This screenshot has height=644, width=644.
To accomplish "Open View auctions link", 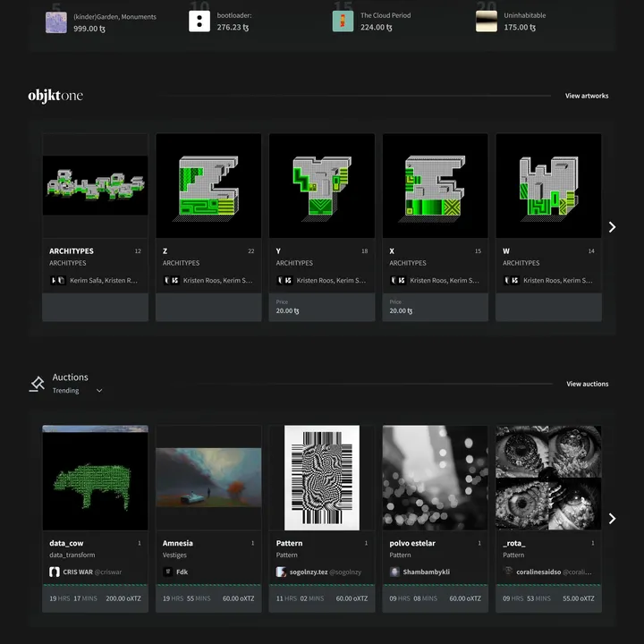I will [587, 384].
